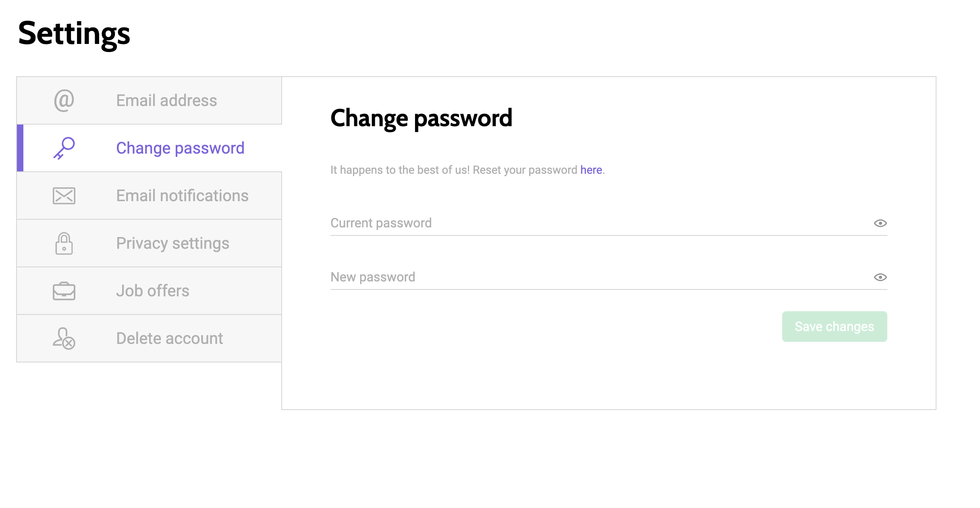Select the Email notifications menu item
This screenshot has width=980, height=508.
pyautogui.click(x=149, y=195)
